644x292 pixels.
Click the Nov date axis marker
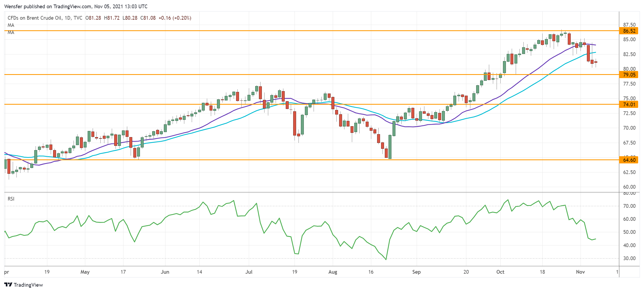(580, 272)
